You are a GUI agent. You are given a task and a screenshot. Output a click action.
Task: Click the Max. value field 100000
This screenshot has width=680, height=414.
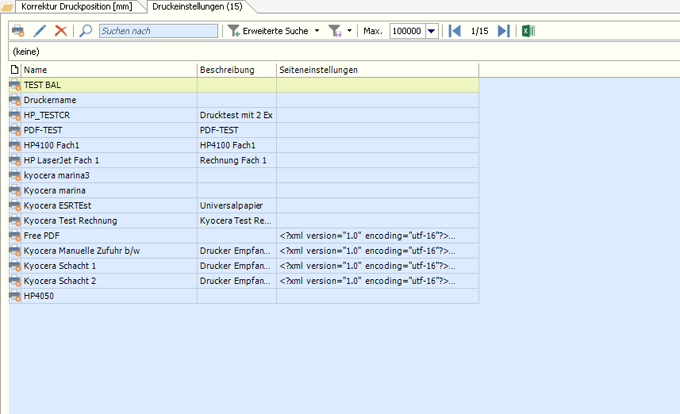pyautogui.click(x=407, y=31)
